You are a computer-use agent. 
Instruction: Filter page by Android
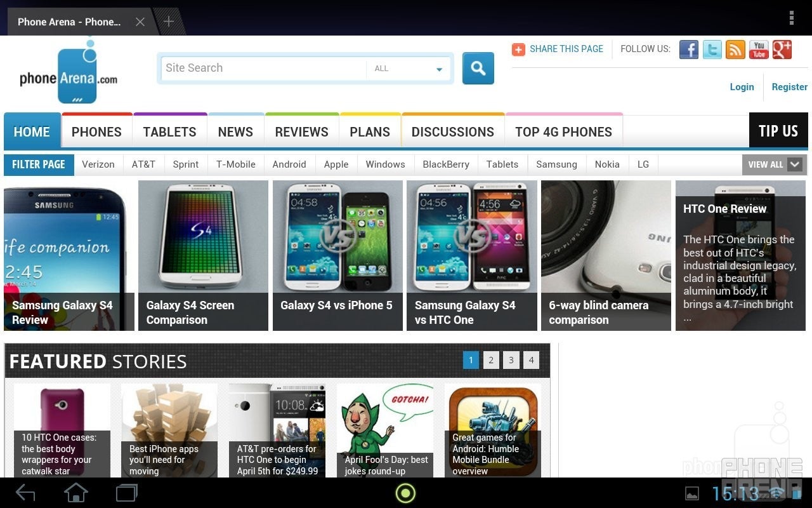[289, 164]
